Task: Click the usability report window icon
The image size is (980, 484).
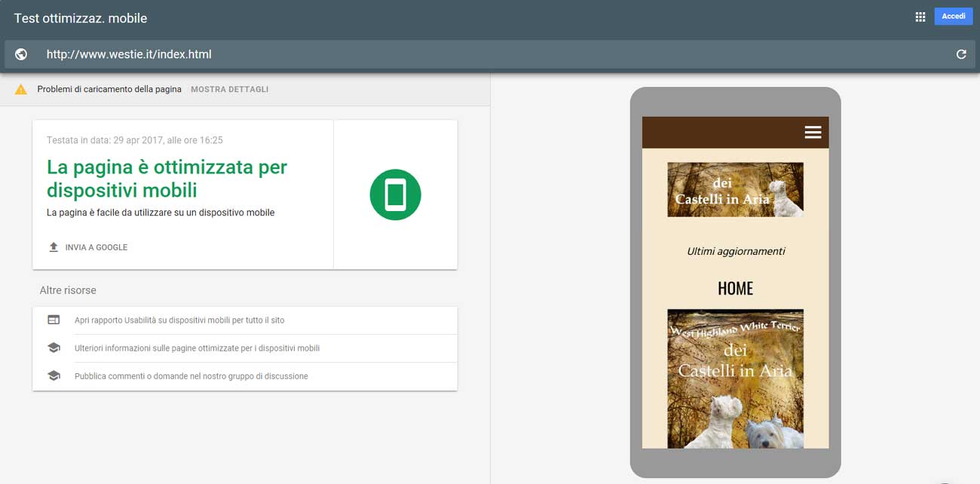Action: coord(54,320)
